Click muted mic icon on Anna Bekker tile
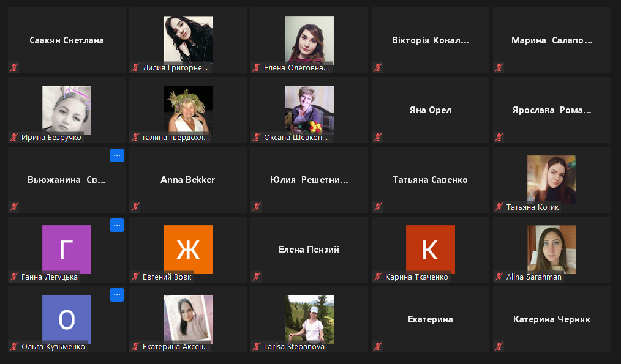The width and height of the screenshot is (621, 364). click(135, 207)
